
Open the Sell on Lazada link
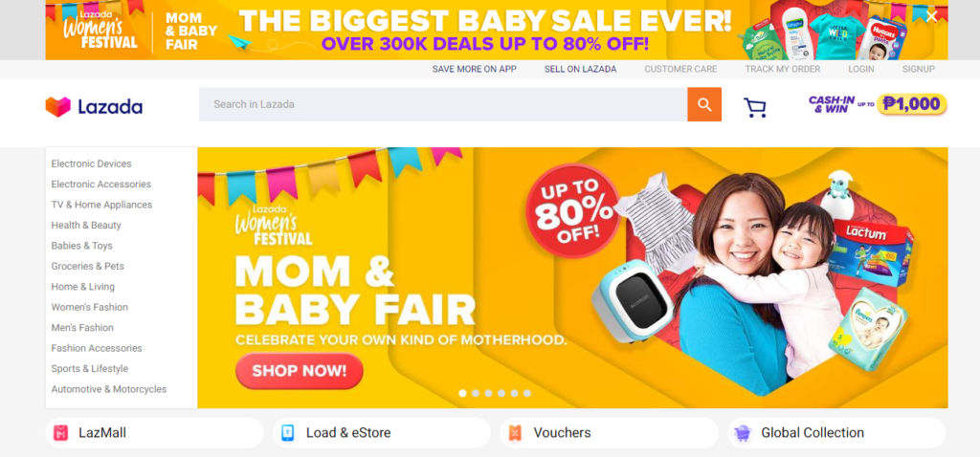(x=580, y=69)
